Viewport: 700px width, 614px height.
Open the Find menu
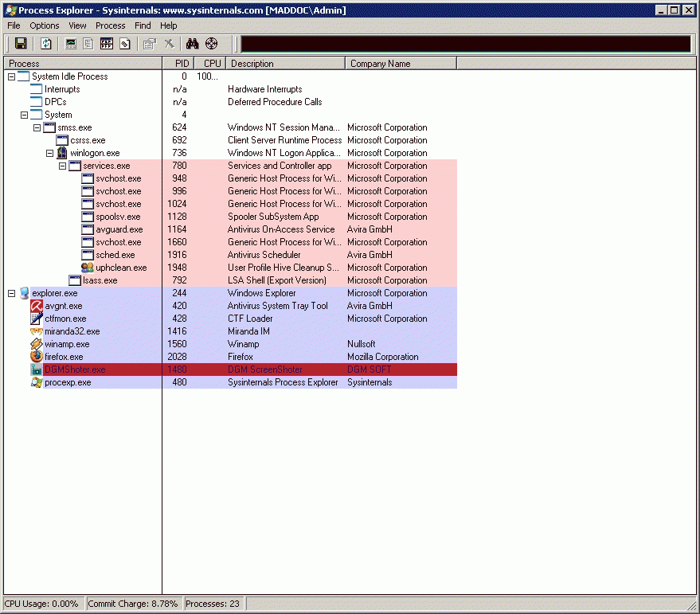coord(143,25)
